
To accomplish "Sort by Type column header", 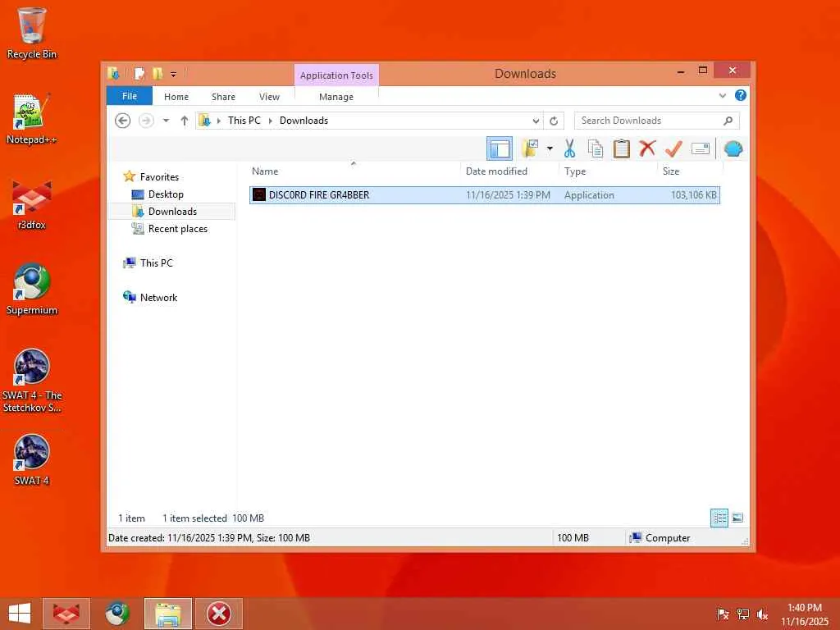I will 608,171.
